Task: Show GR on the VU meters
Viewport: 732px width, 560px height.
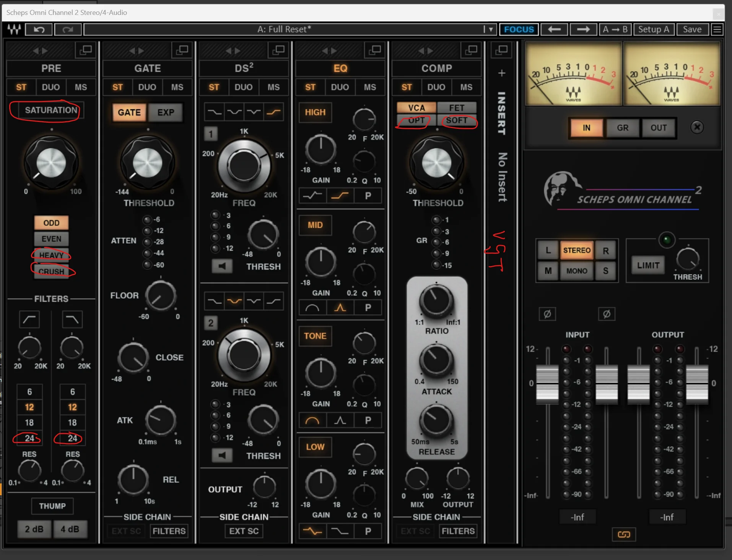Action: [x=623, y=128]
